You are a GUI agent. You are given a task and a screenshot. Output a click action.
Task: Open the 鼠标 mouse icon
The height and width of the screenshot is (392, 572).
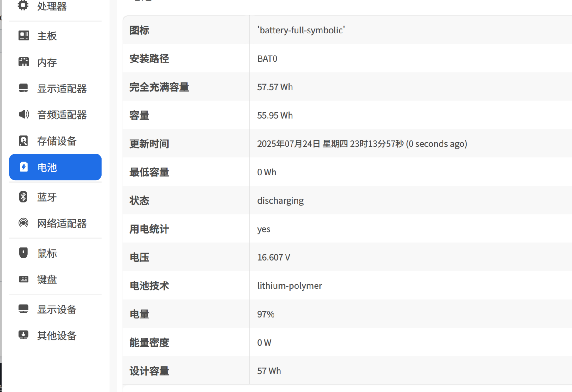coord(23,253)
